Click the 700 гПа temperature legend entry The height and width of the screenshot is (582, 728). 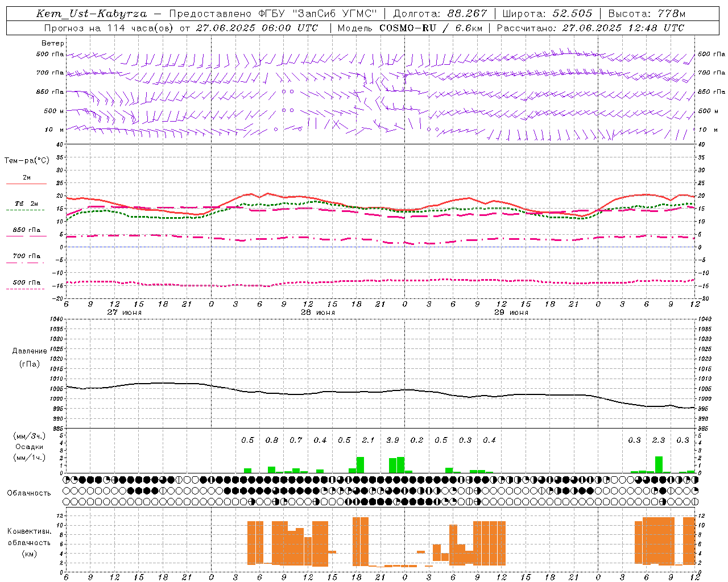click(x=26, y=256)
